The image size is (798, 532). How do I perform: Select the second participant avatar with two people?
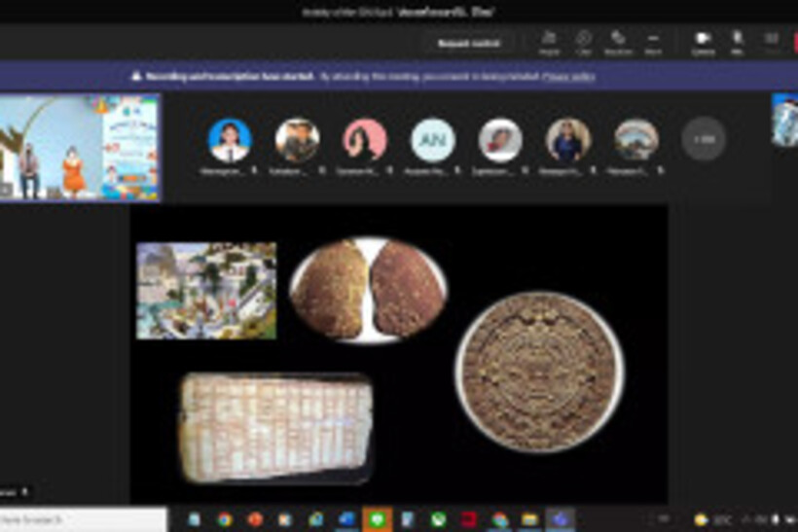point(297,140)
